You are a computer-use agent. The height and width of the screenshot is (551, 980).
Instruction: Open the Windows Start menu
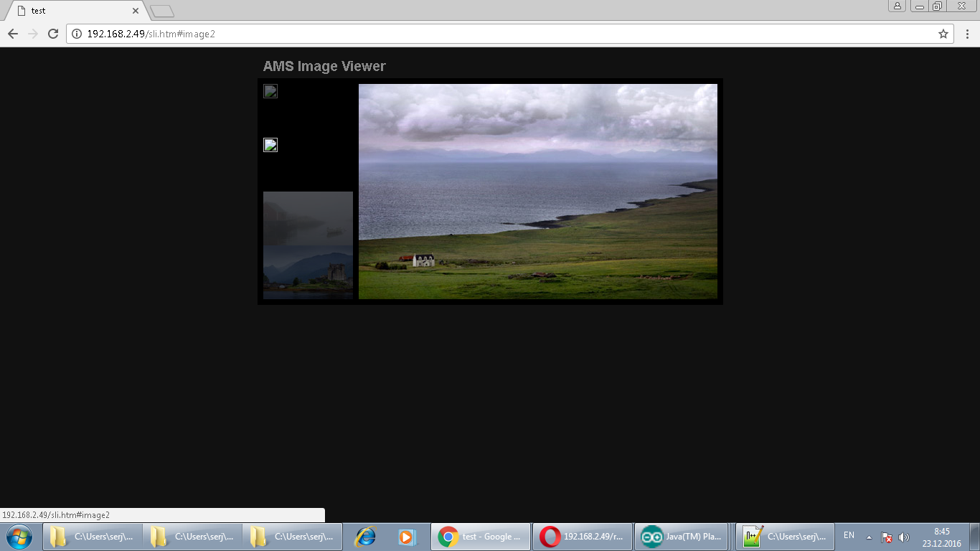pyautogui.click(x=19, y=537)
